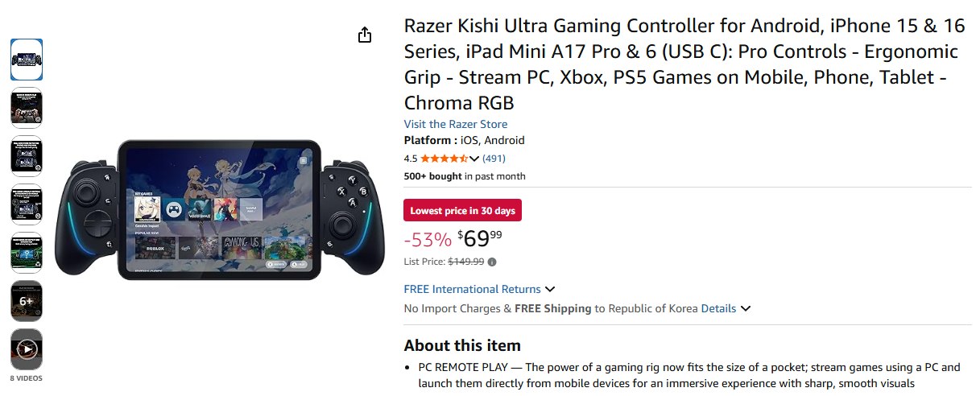
Task: Play the product video thumbnail
Action: [27, 349]
